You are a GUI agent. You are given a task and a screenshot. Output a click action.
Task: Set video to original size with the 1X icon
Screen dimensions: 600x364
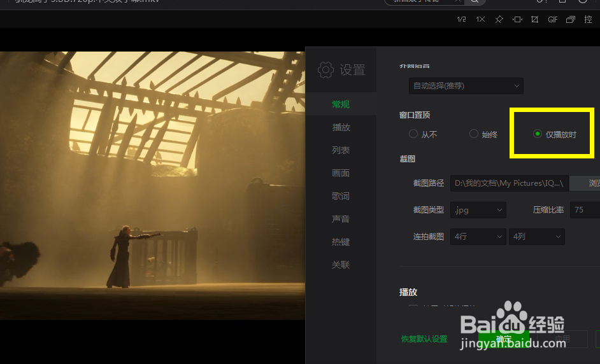(x=480, y=19)
